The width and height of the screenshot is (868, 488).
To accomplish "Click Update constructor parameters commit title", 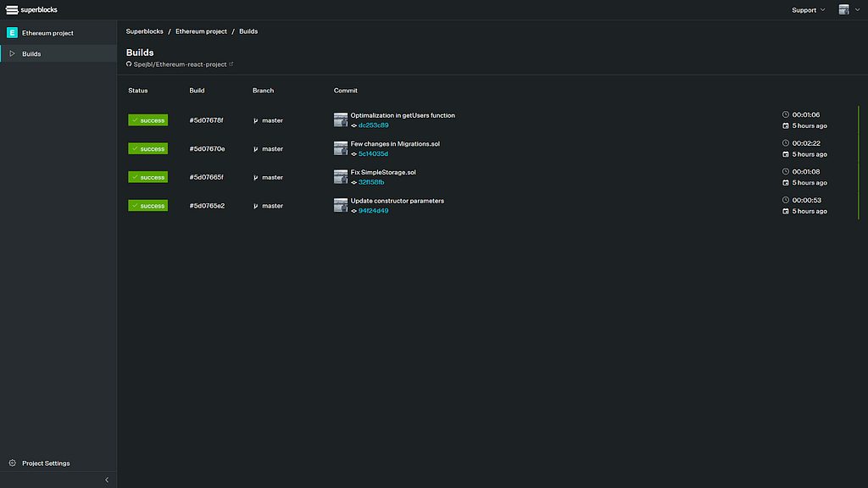I will [397, 201].
